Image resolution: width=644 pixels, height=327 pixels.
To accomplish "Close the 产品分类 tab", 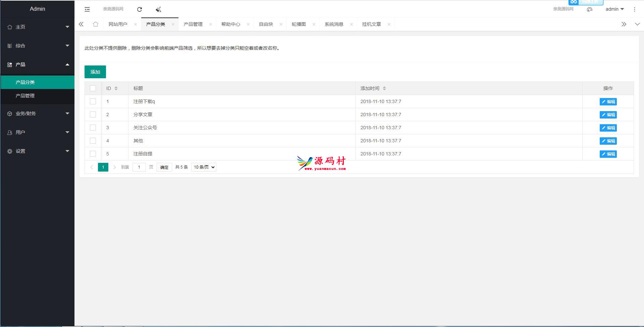I will pos(173,24).
